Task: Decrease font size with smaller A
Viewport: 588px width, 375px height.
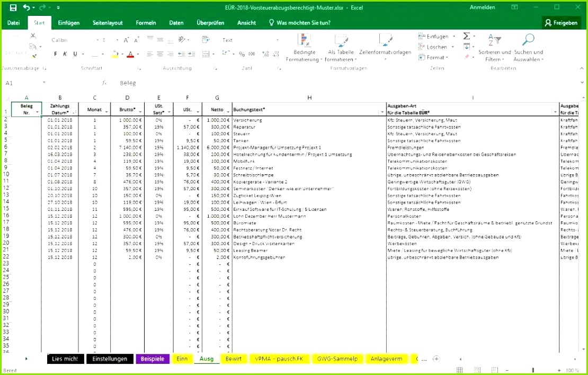Action: 137,40
